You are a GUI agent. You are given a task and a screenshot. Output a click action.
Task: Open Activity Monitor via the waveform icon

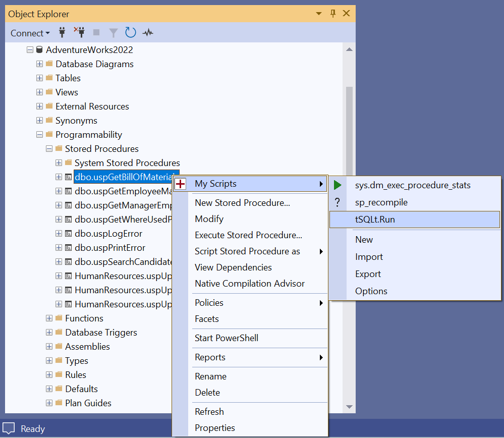point(147,32)
